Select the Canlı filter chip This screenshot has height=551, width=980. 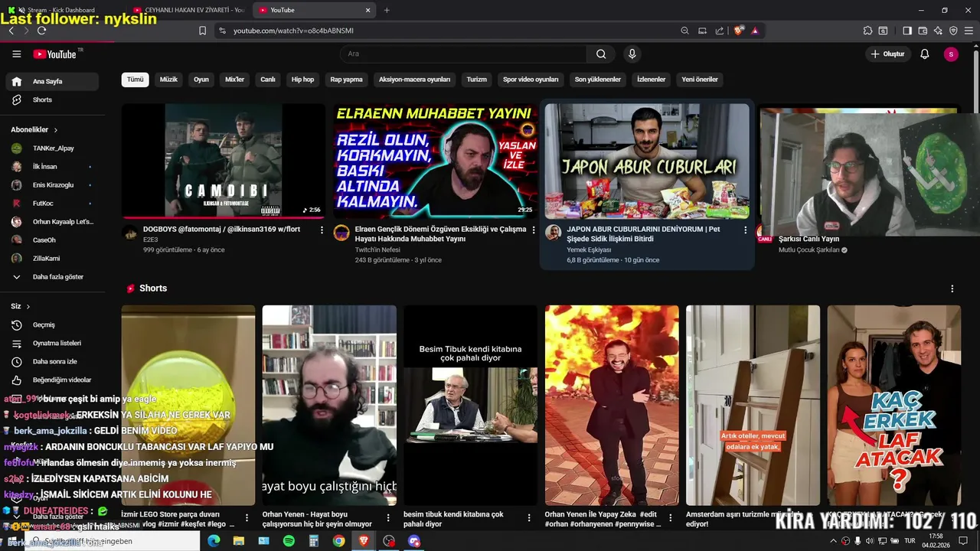point(268,80)
